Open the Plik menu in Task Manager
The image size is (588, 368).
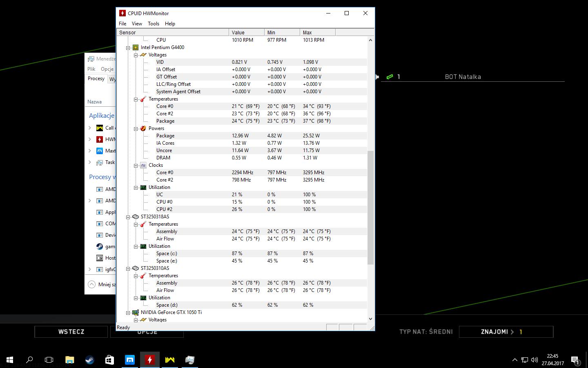[91, 69]
